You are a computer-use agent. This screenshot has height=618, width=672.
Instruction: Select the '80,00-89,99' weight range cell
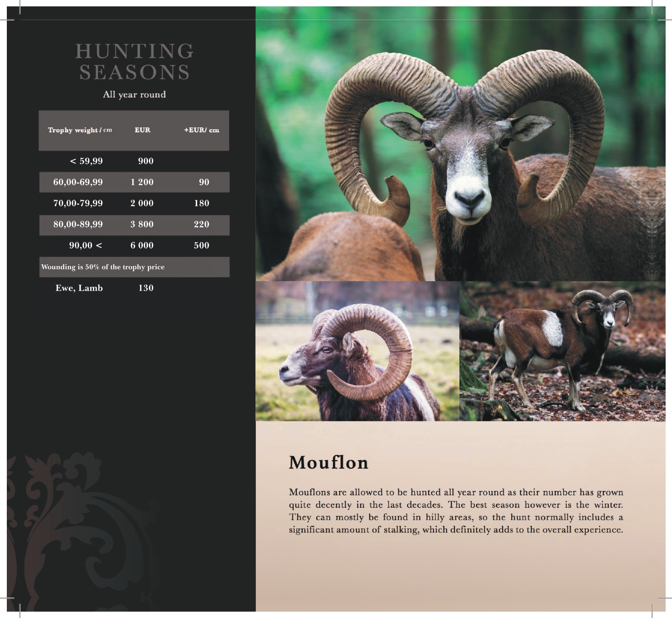[78, 224]
